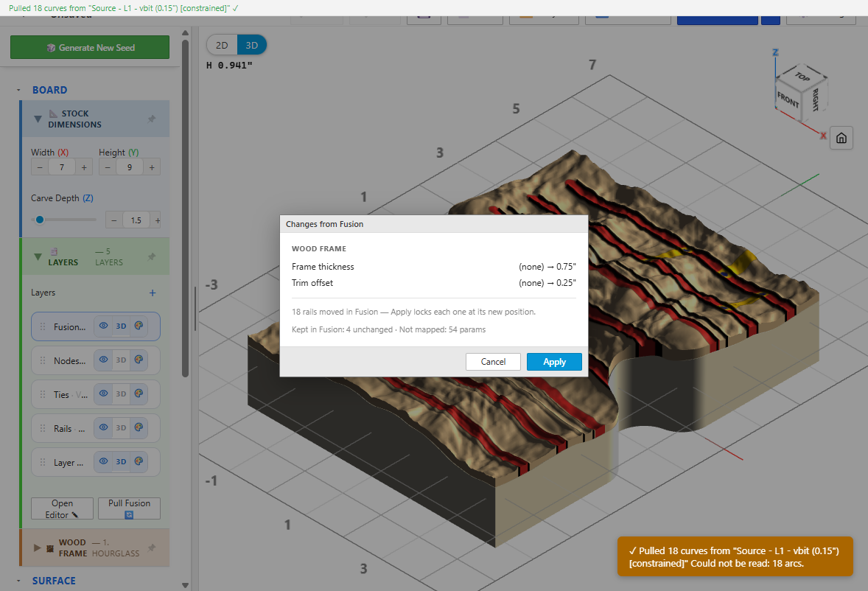Click the Carve Depth slider handle
The height and width of the screenshot is (591, 868).
(40, 220)
